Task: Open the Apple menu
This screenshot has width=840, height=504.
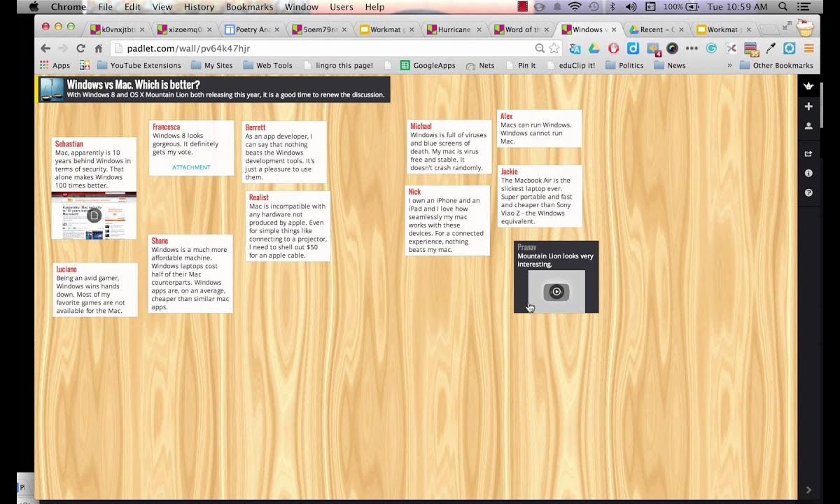Action: 34,7
